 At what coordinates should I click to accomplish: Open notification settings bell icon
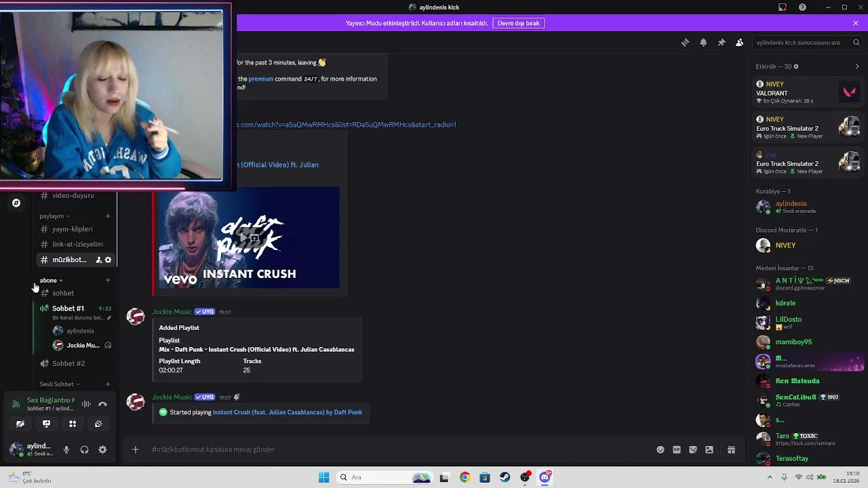point(703,42)
